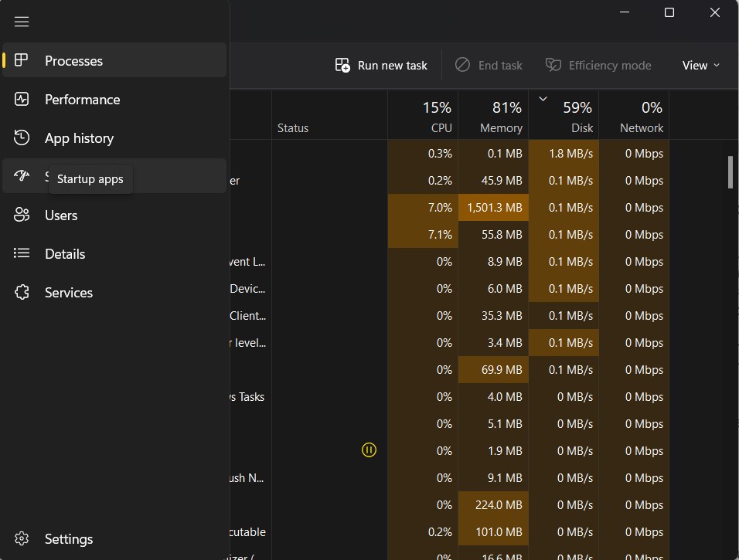Expand the Run new task dialog
The width and height of the screenshot is (739, 560).
(380, 65)
